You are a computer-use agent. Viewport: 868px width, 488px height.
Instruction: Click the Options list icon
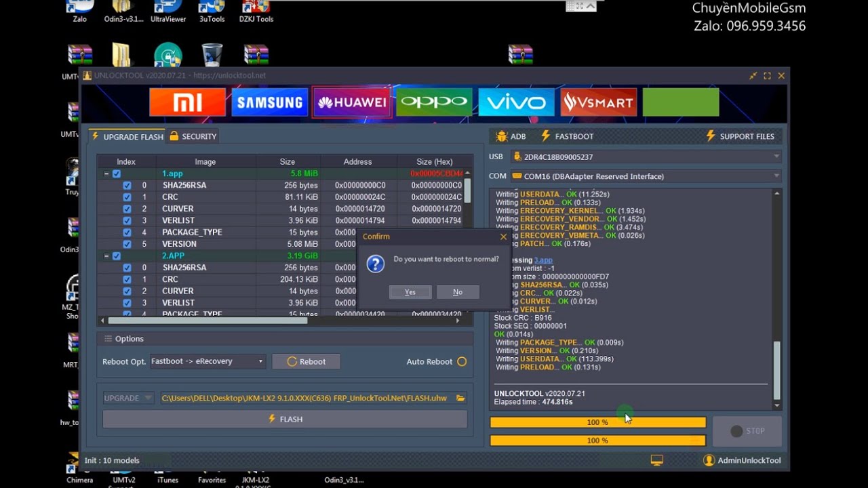coord(108,339)
